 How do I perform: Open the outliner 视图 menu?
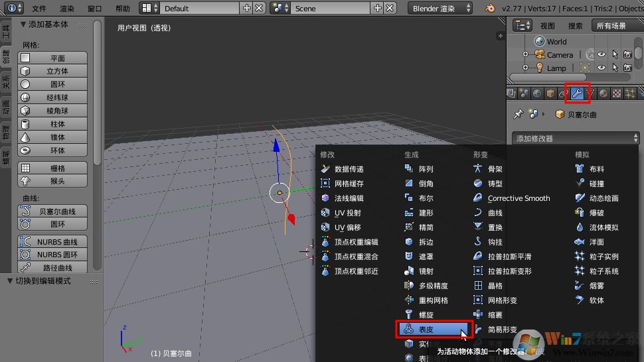(548, 26)
